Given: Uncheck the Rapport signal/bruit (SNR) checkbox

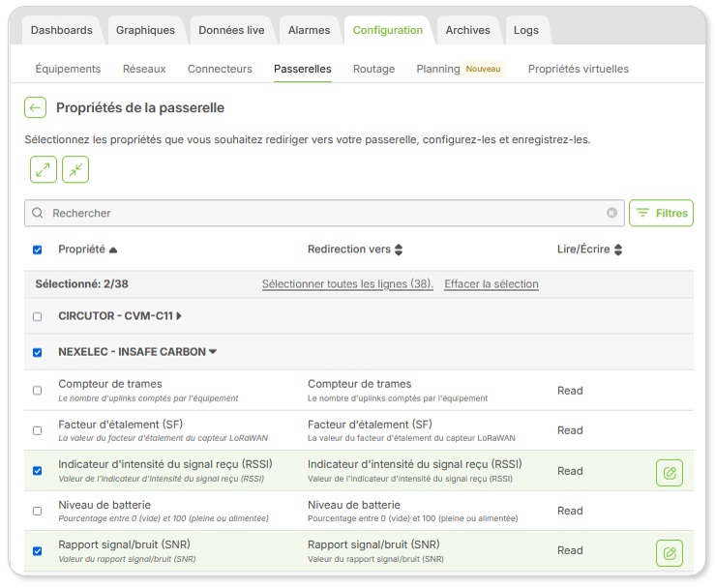Looking at the screenshot, I should click(38, 551).
